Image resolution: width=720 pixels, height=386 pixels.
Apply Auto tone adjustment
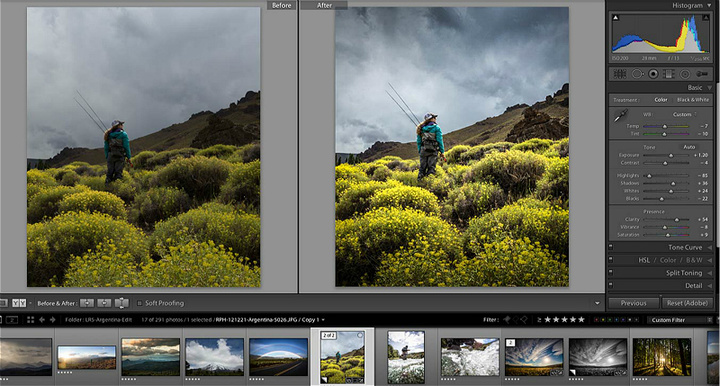coord(689,147)
